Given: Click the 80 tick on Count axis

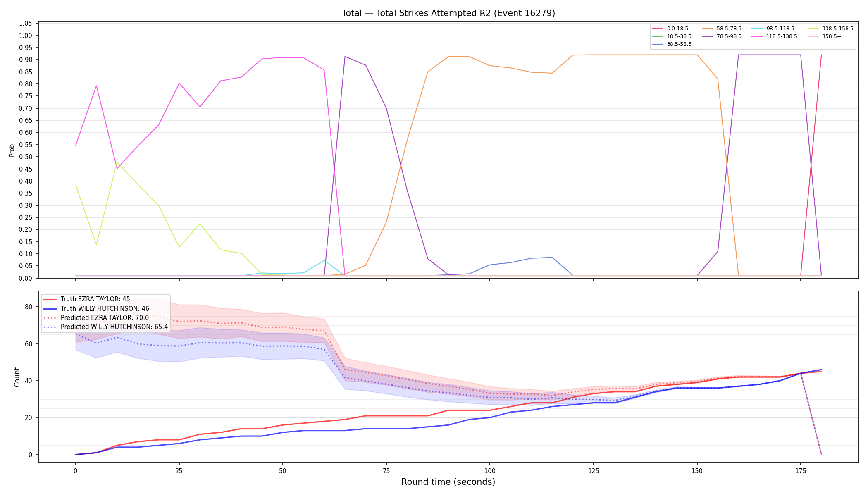Looking at the screenshot, I should (29, 307).
